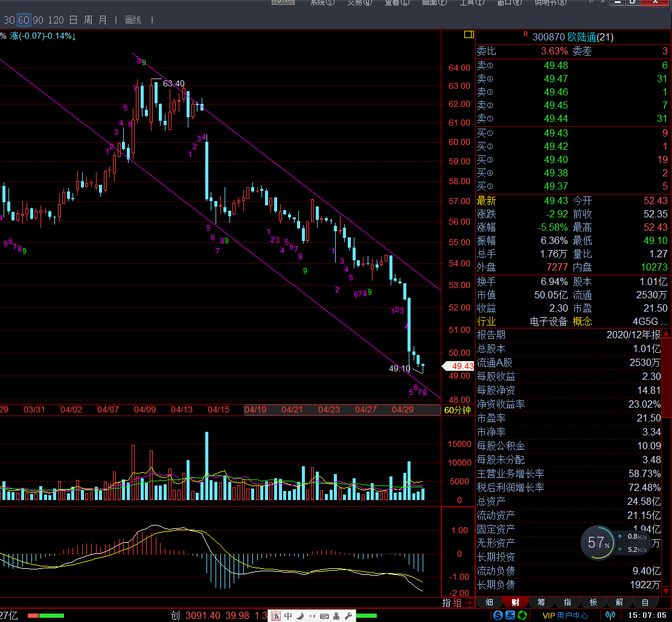Image resolution: width=672 pixels, height=622 pixels.
Task: Open IME settings wrench icon
Action: click(348, 616)
